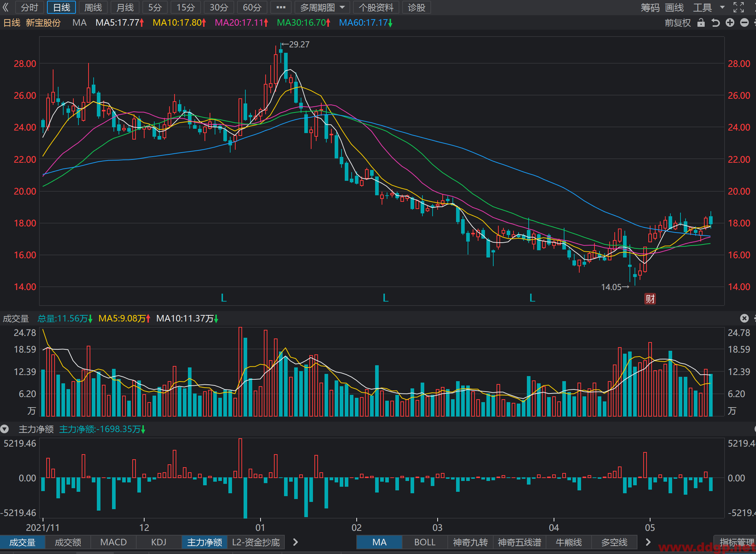Expand the 工具 tools dropdown arrow
The image size is (756, 554).
[x=722, y=7]
